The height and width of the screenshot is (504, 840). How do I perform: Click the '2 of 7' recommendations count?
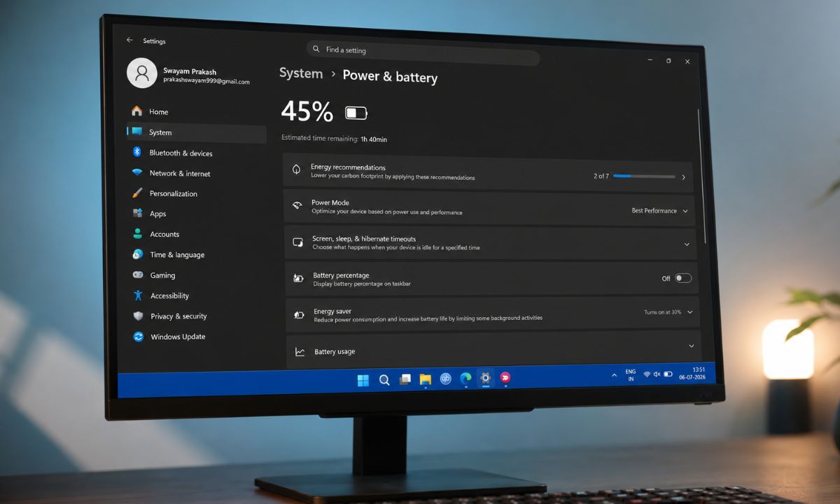tap(601, 176)
